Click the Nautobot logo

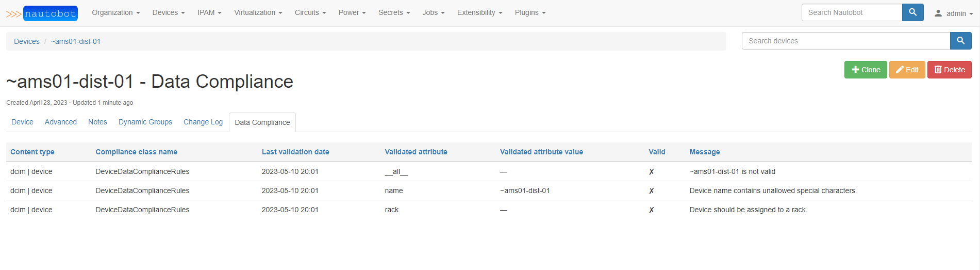[42, 13]
